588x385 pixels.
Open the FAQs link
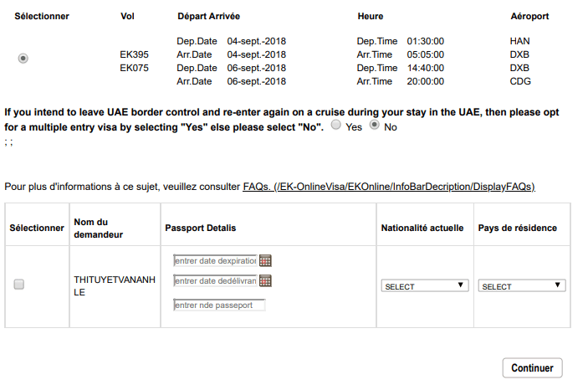click(x=389, y=186)
